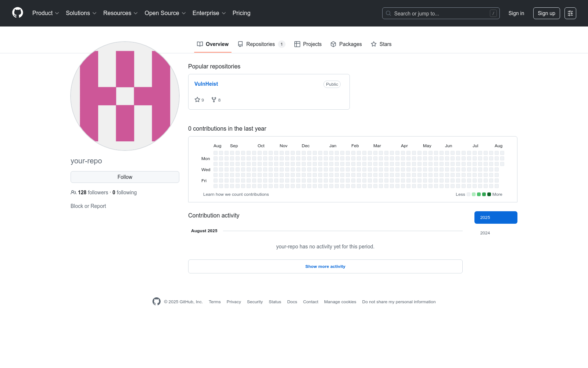Open the Pricing page link

(241, 13)
